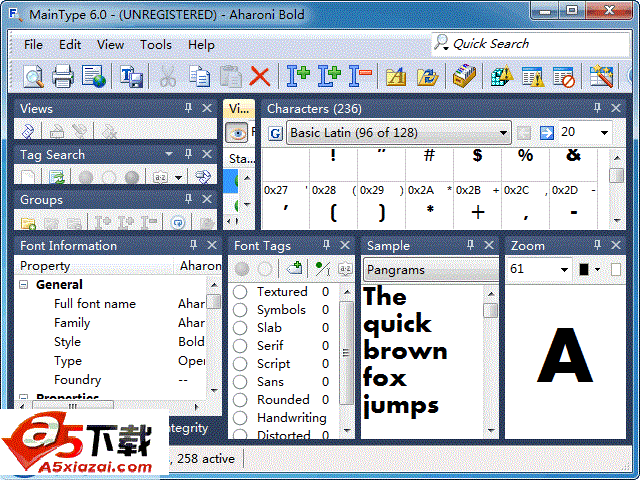Click the font library box icon
Viewport: 640px width, 480px height.
(464, 76)
